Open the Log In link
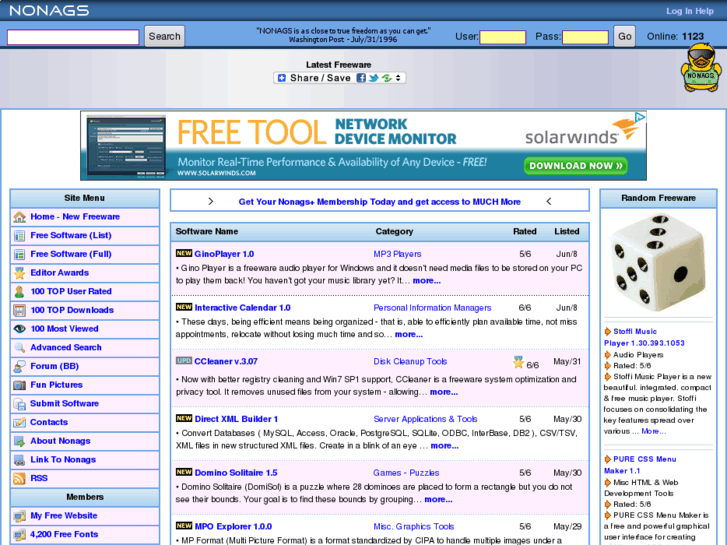Image resolution: width=727 pixels, height=545 pixels. (x=679, y=11)
